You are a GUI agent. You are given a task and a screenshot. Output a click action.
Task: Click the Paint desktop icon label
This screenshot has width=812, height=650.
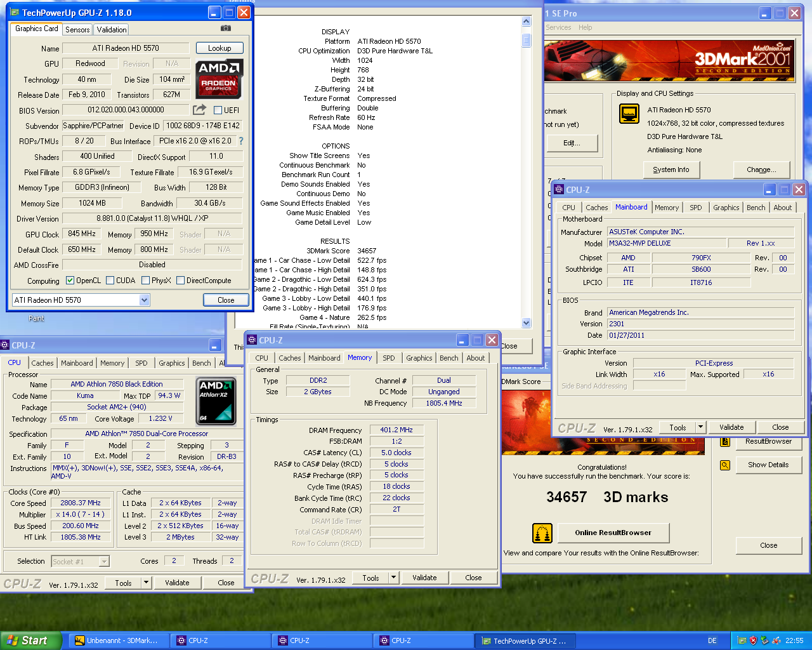click(36, 318)
